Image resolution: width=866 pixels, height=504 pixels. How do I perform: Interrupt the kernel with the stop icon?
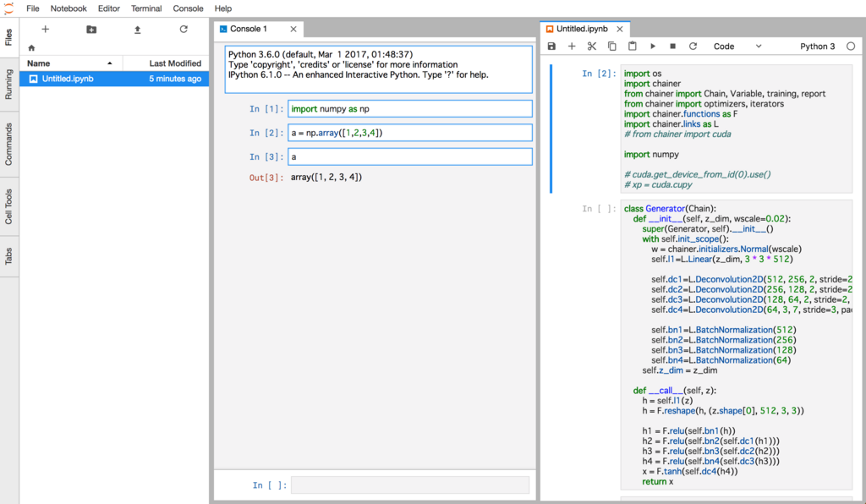671,46
